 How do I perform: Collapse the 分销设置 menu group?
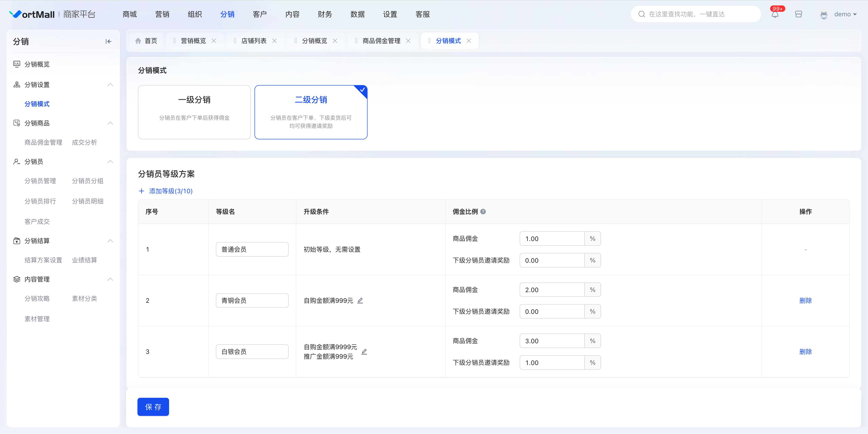(110, 85)
